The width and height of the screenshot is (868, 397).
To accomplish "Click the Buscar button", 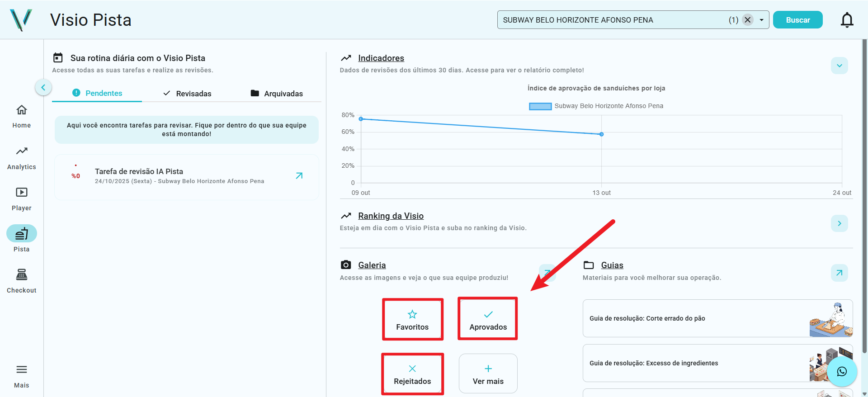I will [x=797, y=20].
